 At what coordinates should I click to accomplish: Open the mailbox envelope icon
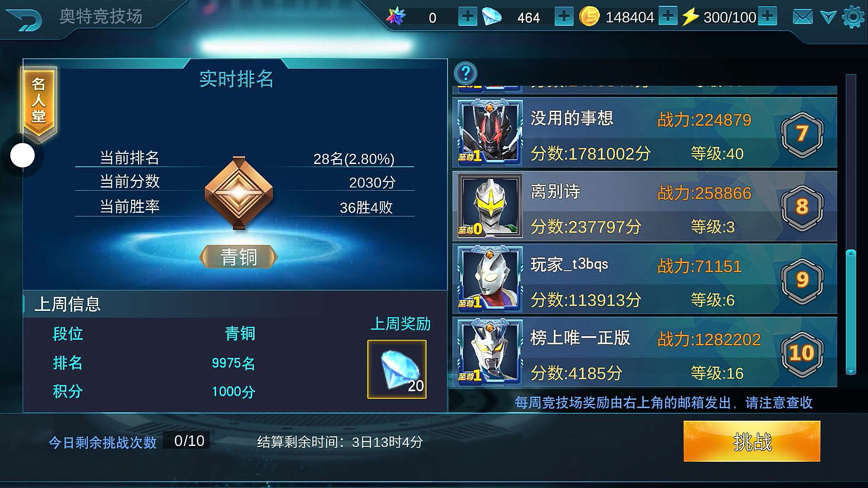802,18
